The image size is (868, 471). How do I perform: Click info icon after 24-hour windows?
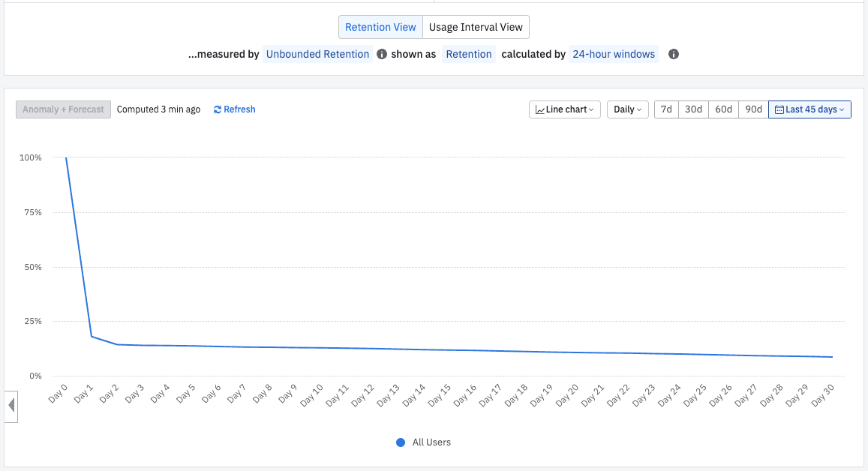[x=674, y=55]
